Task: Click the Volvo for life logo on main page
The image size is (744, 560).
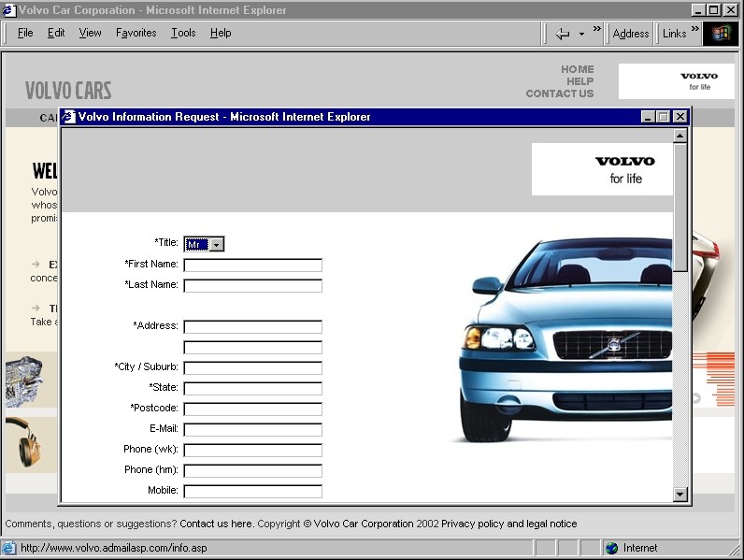Action: pos(676,81)
